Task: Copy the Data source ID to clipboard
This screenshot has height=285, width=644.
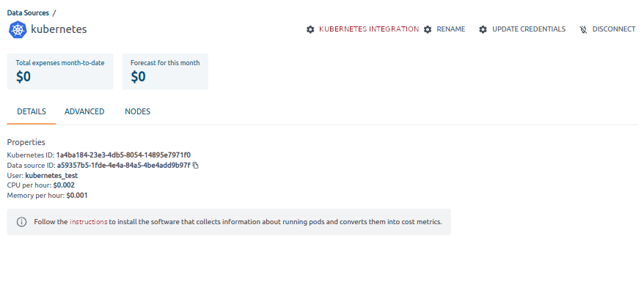Action: [x=196, y=166]
